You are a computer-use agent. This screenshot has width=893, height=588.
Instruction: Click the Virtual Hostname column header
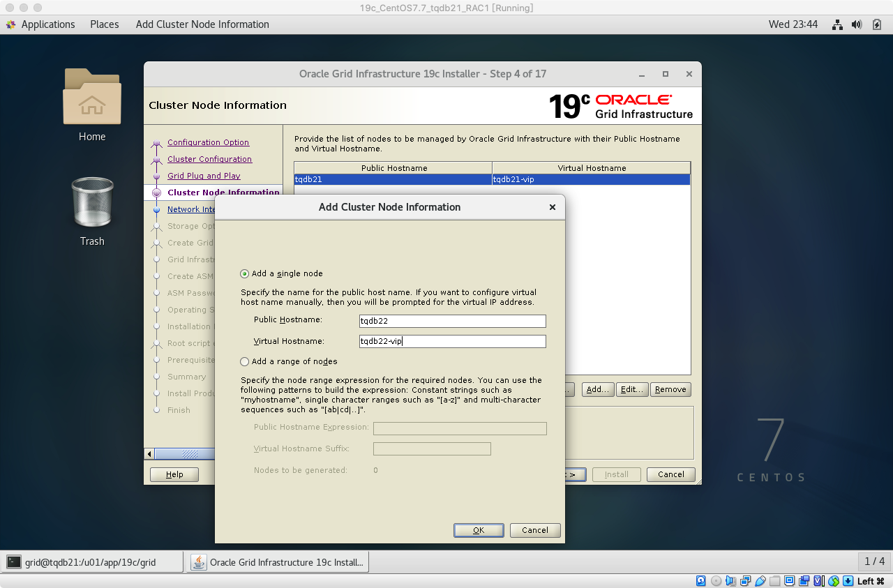[592, 168]
